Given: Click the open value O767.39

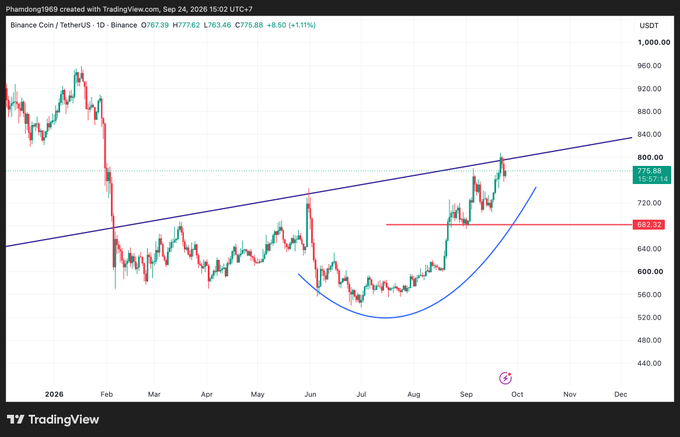Looking at the screenshot, I should tap(155, 25).
